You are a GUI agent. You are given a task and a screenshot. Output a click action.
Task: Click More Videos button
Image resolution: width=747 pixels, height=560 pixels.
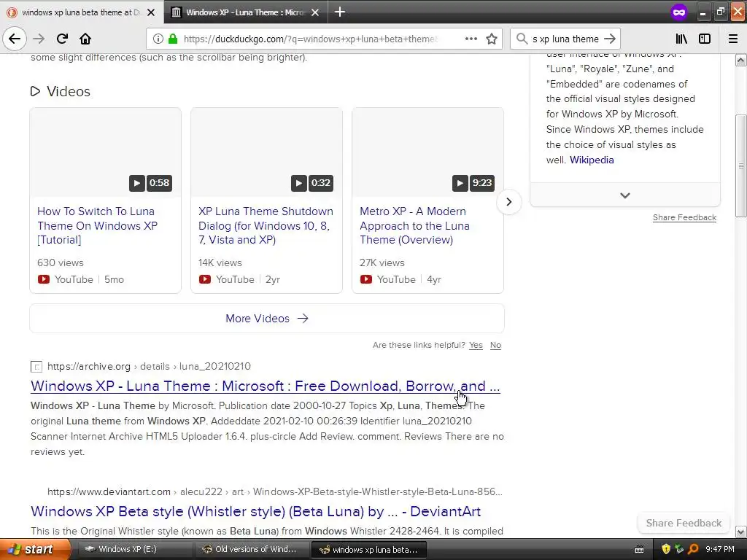point(267,319)
